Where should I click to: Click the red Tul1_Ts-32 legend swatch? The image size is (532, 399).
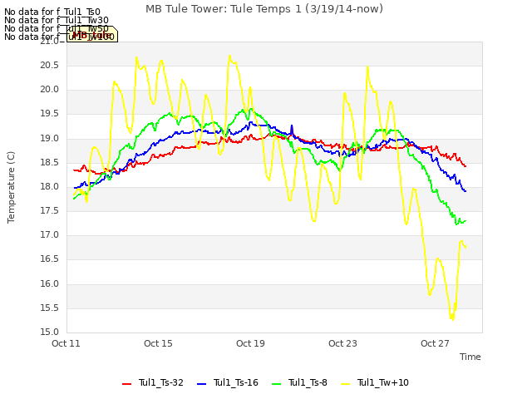(x=126, y=384)
